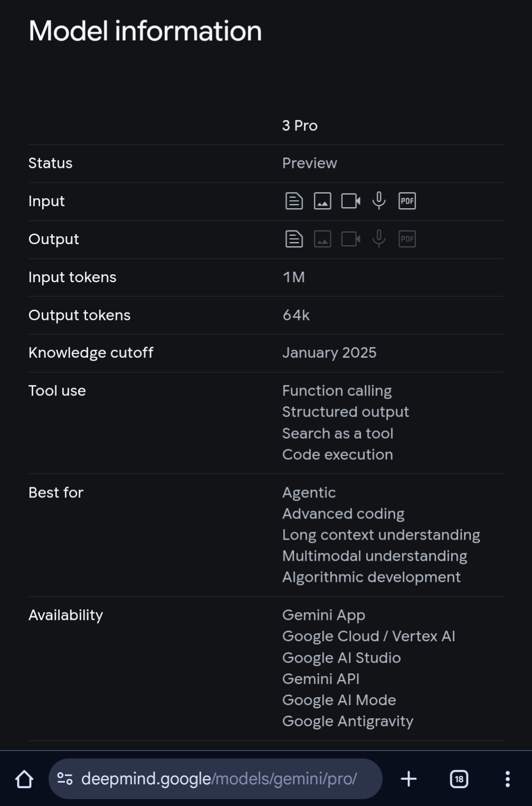This screenshot has width=532, height=806.
Task: Click the dimmed PDF icon in Output row
Action: [407, 239]
